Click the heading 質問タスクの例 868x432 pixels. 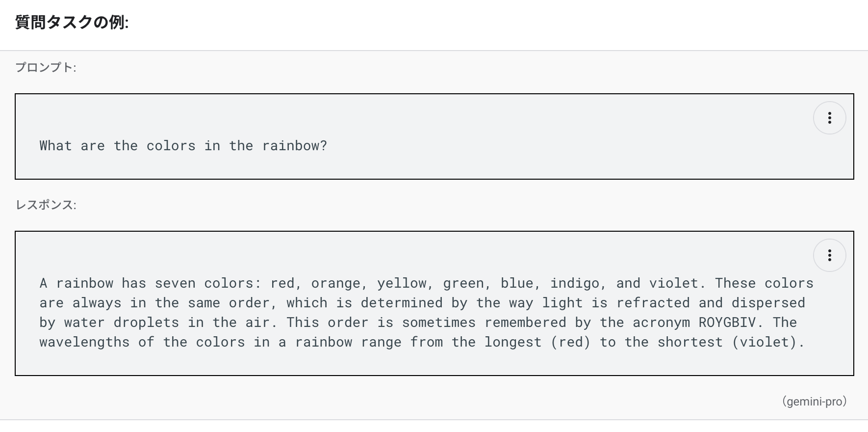pyautogui.click(x=72, y=23)
